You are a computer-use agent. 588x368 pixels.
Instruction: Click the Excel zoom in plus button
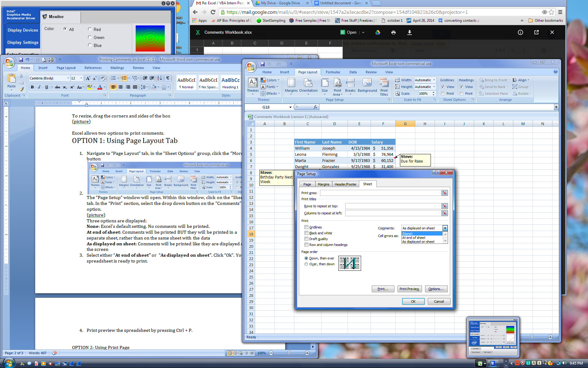(550, 337)
